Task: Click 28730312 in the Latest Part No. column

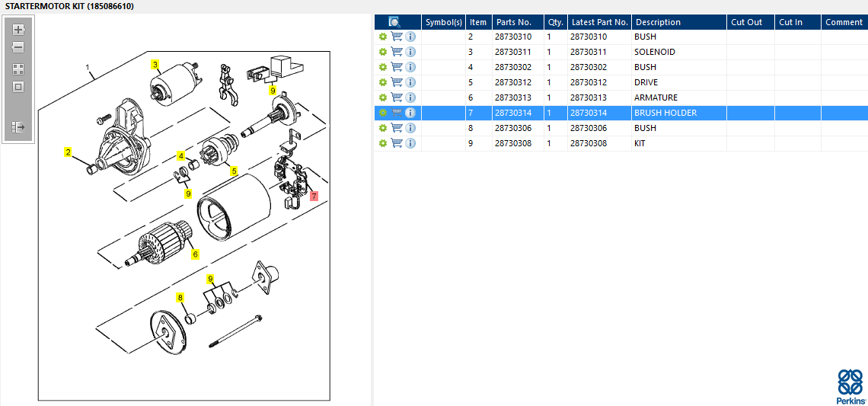Action: click(x=589, y=82)
